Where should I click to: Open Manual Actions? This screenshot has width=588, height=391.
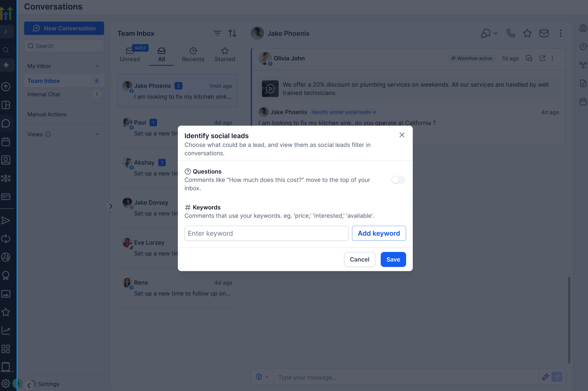click(47, 114)
